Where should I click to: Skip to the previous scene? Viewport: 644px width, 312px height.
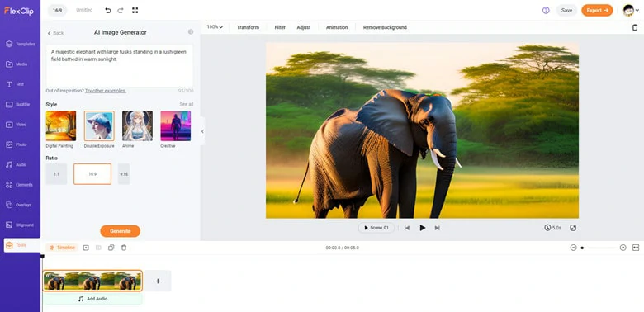pos(406,228)
